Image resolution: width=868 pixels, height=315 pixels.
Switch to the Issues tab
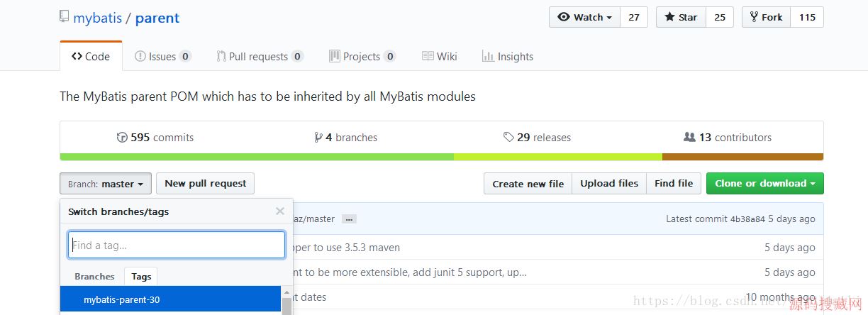click(162, 57)
